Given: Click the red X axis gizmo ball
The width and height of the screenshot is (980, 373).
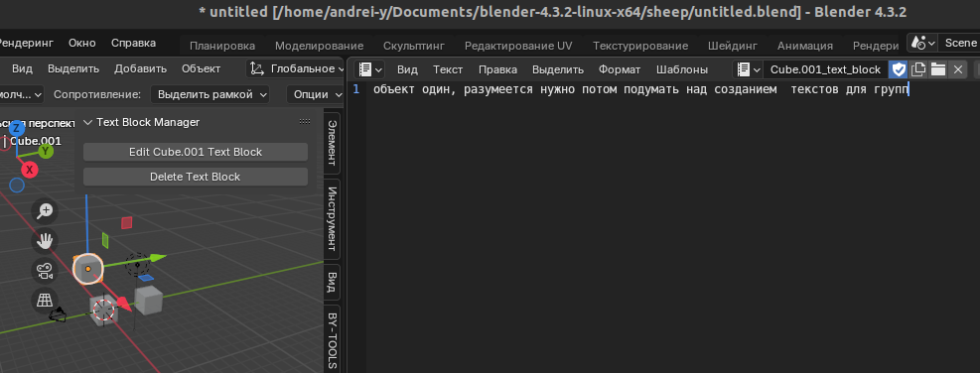Looking at the screenshot, I should tap(30, 170).
